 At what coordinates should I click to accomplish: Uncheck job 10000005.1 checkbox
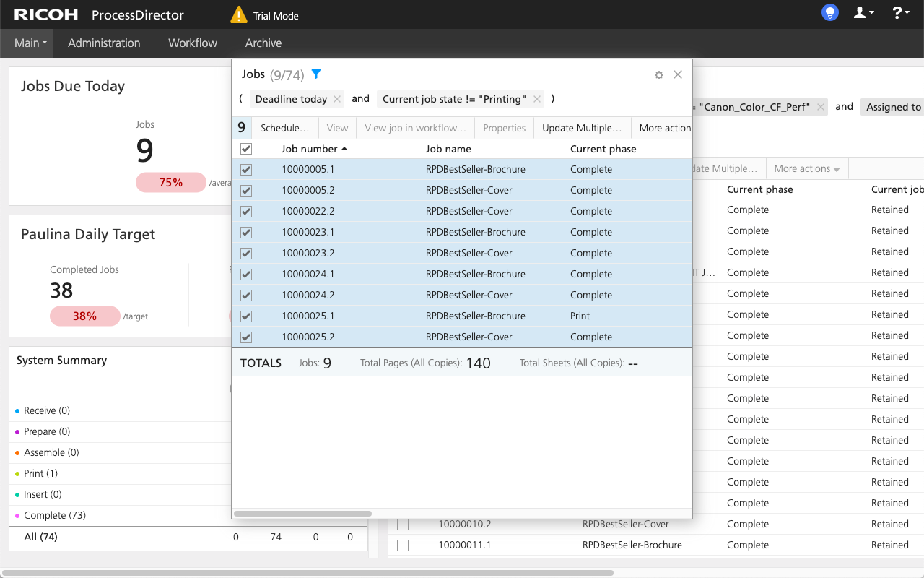pos(246,170)
